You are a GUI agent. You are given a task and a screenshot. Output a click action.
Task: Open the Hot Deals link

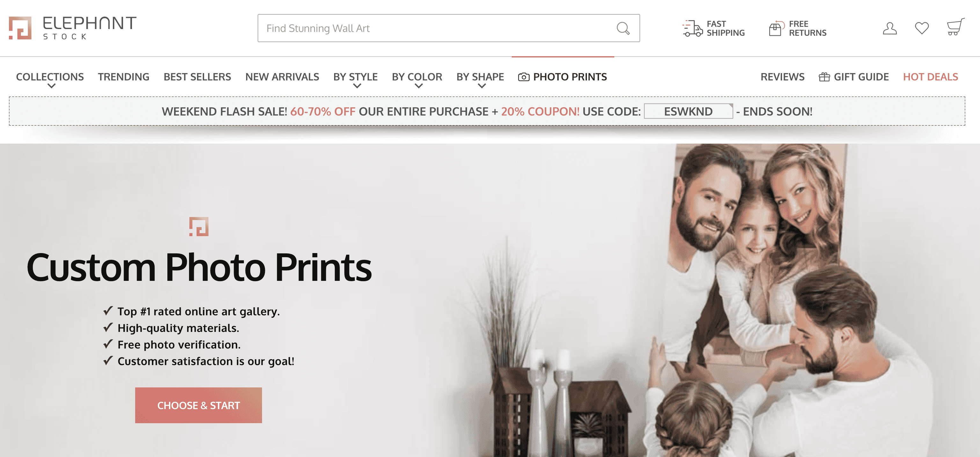tap(930, 77)
